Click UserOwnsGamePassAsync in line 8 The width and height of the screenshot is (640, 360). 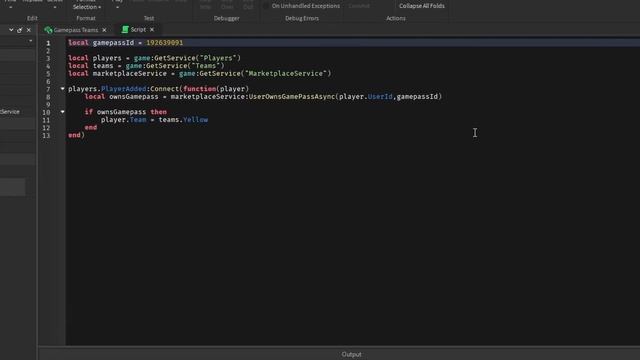click(292, 96)
